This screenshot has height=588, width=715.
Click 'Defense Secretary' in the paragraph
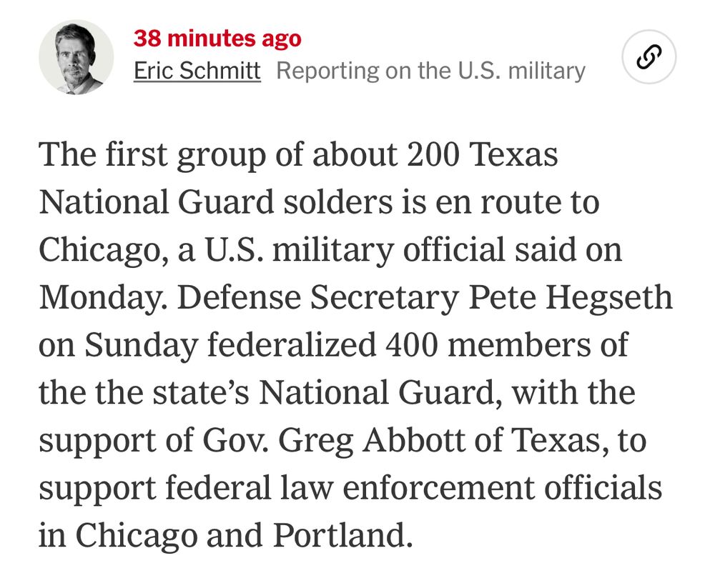pyautogui.click(x=318, y=298)
